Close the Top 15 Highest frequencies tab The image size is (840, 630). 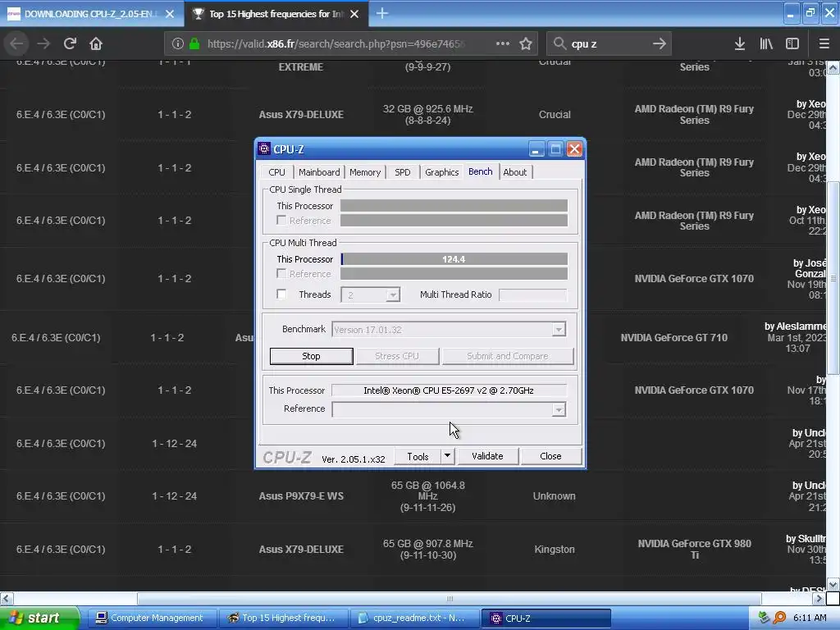(354, 14)
